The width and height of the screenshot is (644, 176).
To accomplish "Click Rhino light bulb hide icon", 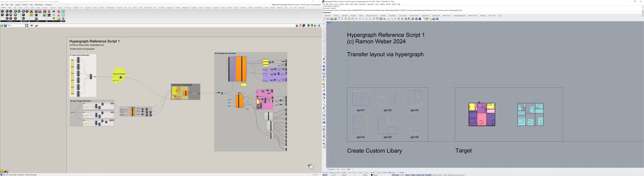I will pyautogui.click(x=398, y=19).
